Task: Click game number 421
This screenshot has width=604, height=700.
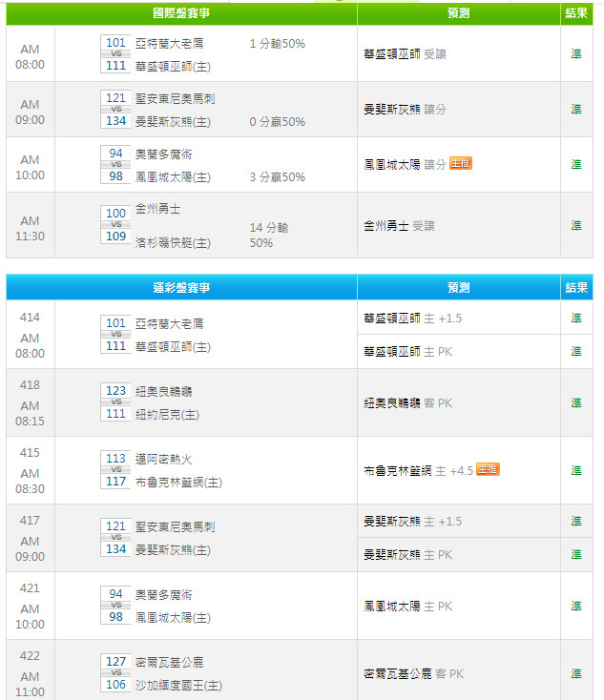Action: (30, 588)
